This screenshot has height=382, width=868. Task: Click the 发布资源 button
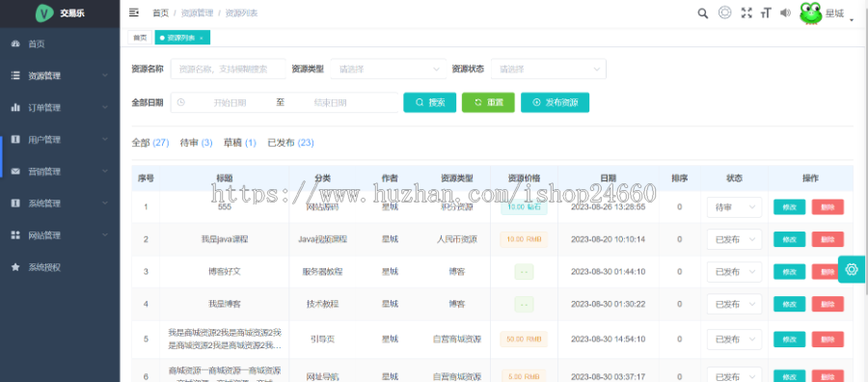[x=555, y=102]
